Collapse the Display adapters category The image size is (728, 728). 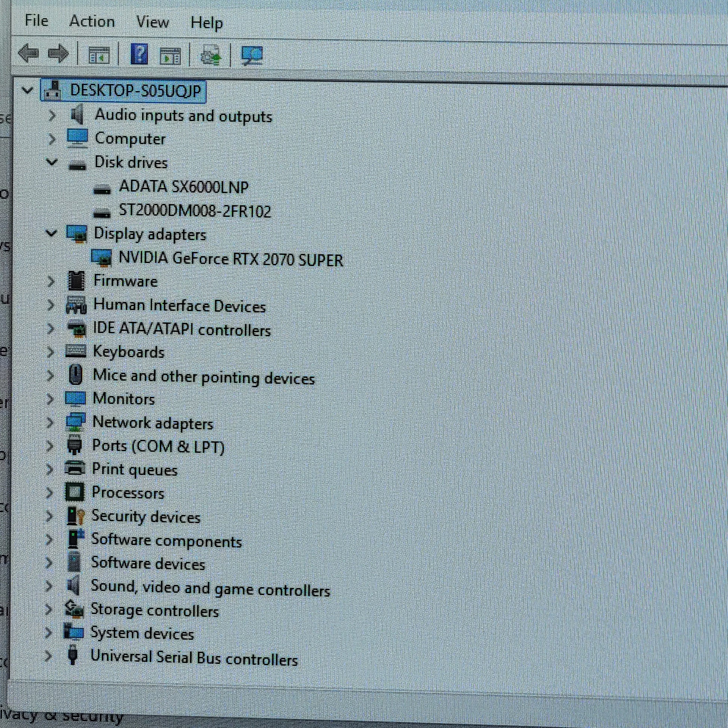[51, 233]
